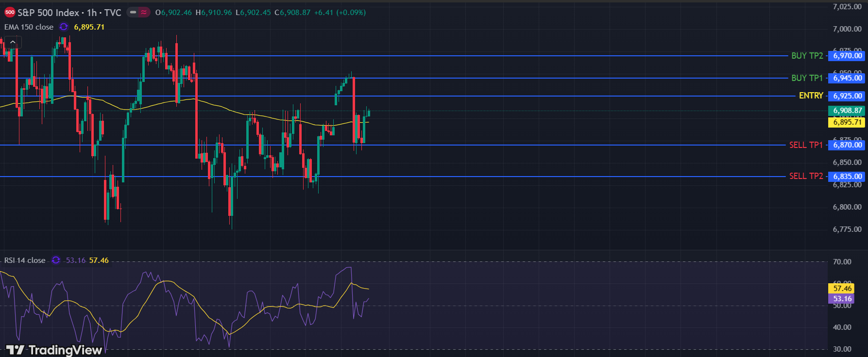Select the BUY TP2 horizontal line label
Viewport: 868px width, 357px height.
pos(807,56)
